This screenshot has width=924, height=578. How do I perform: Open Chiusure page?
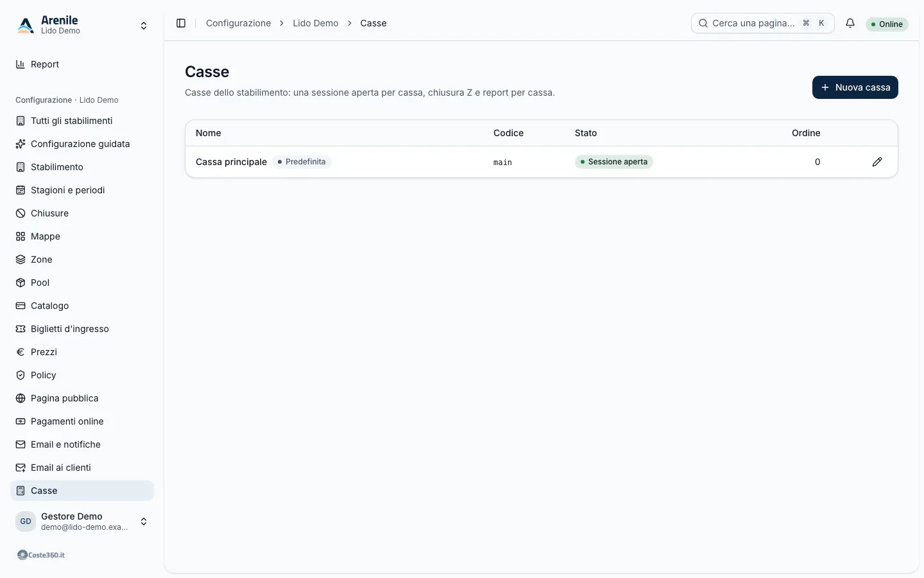tap(82, 213)
